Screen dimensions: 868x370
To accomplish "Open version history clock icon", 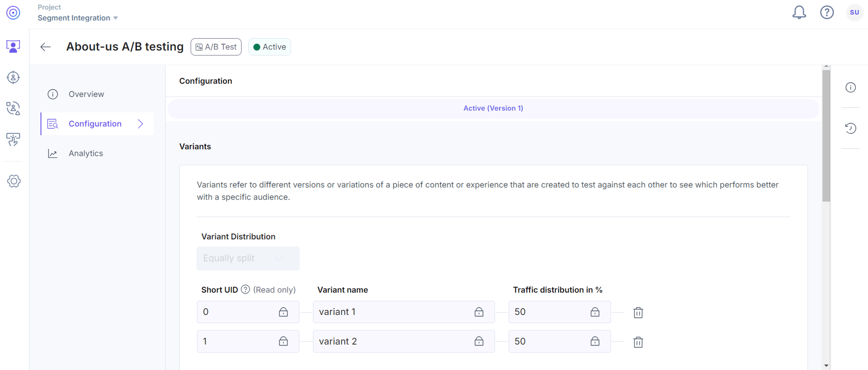I will click(x=850, y=128).
